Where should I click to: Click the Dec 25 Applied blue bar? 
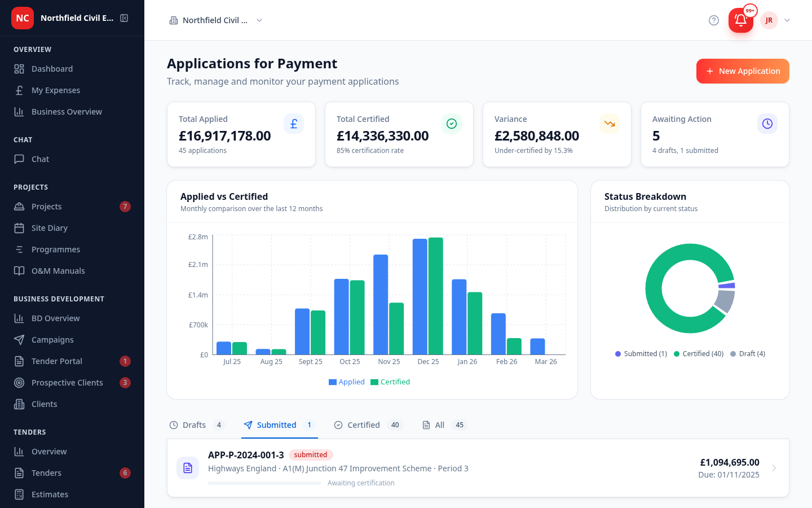(420, 297)
